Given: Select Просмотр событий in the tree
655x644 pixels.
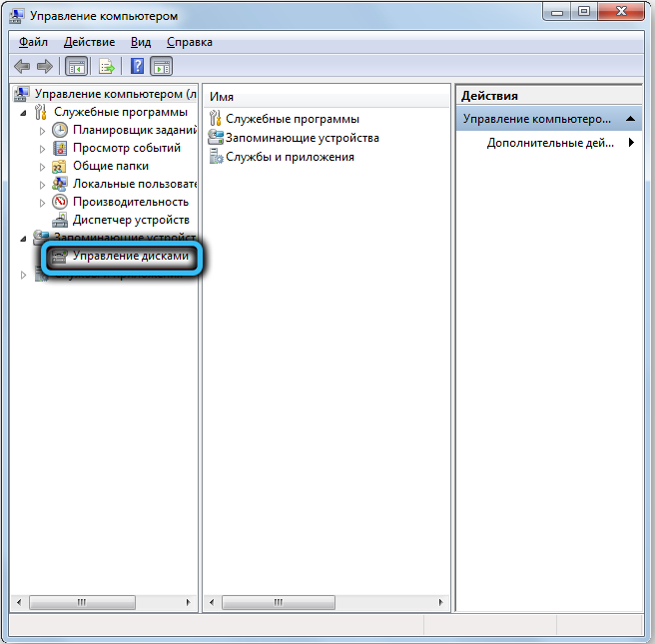Looking at the screenshot, I should 127,148.
